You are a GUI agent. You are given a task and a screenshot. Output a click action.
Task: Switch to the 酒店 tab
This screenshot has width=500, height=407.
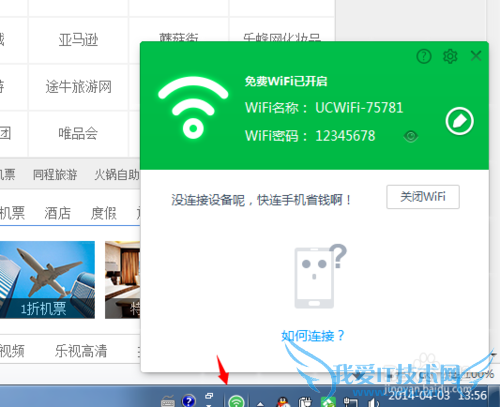(58, 213)
